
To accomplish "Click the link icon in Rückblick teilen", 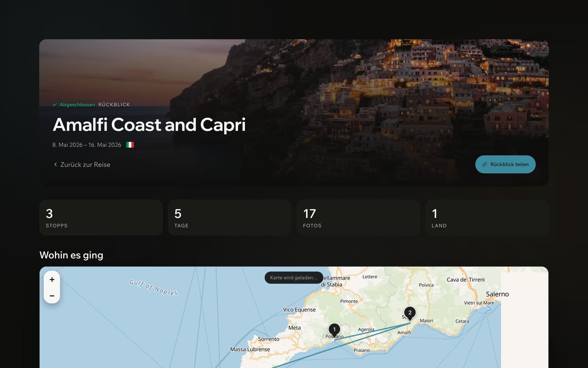I will [x=484, y=164].
